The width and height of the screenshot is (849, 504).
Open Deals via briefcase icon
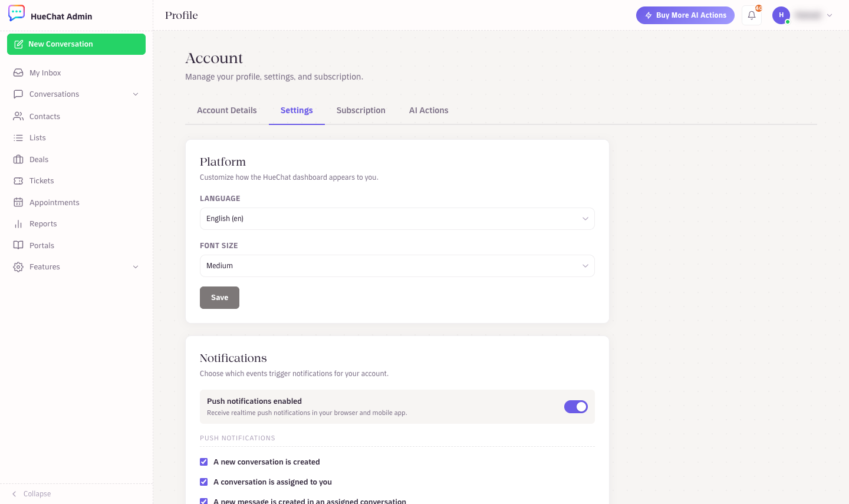(18, 159)
